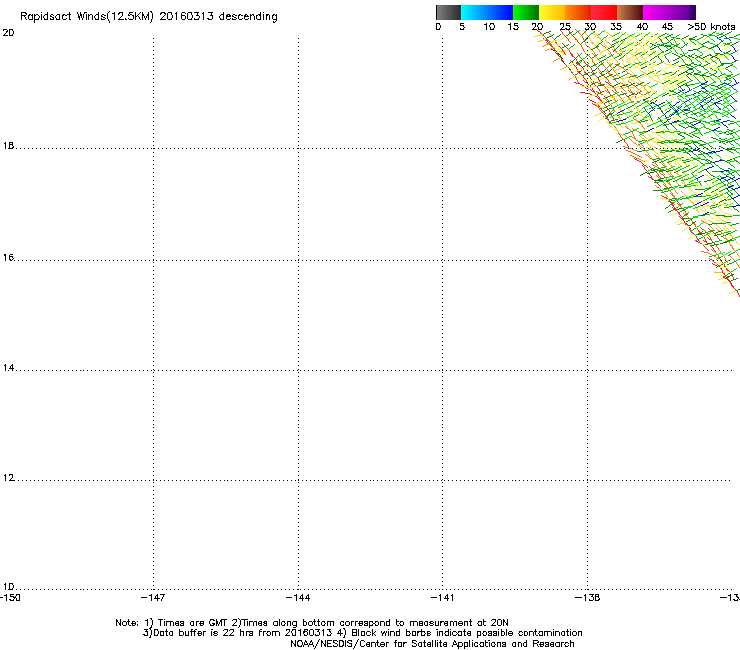Click the magenta-purple 40-50 knots color segment
Image resolution: width=740 pixels, height=650 pixels.
point(669,12)
